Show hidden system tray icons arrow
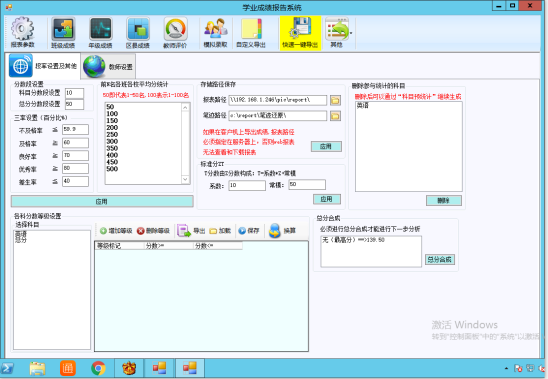 pos(506,369)
